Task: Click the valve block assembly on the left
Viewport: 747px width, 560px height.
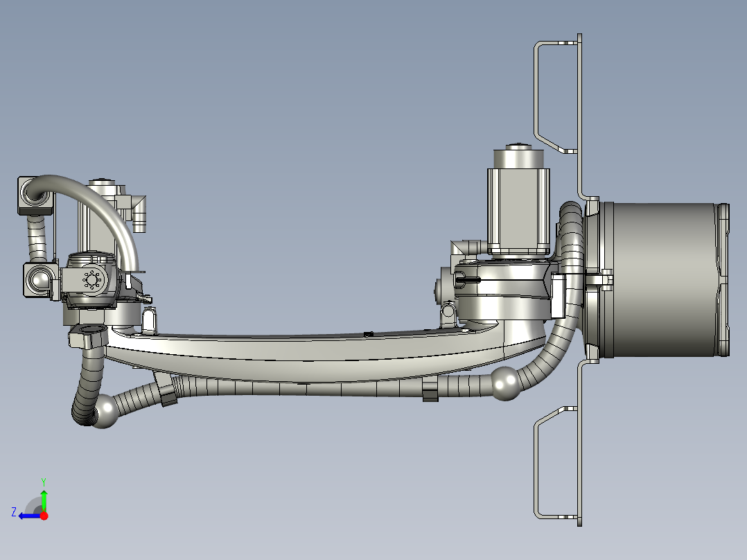Action: pos(90,281)
